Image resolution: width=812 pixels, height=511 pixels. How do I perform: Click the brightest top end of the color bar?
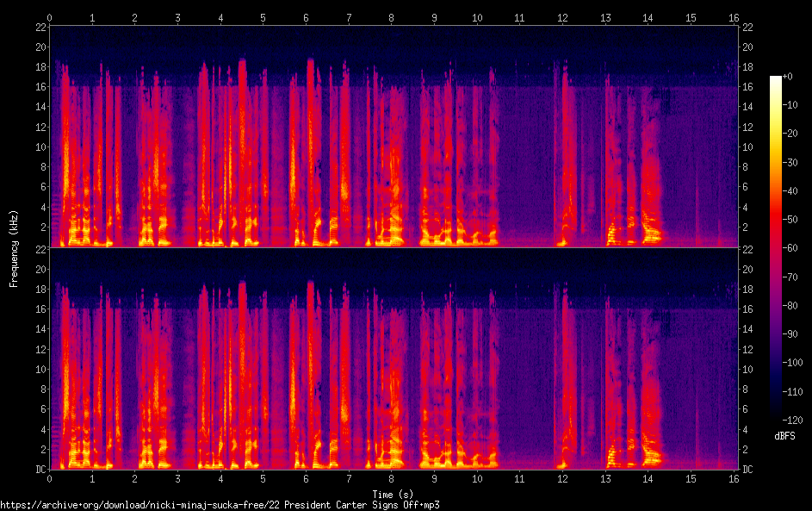[776, 79]
